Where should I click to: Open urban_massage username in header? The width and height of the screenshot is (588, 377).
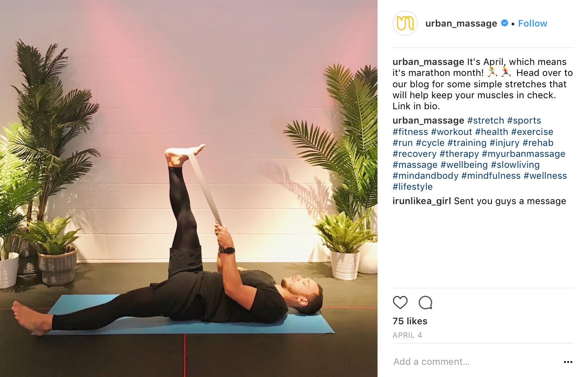point(461,24)
